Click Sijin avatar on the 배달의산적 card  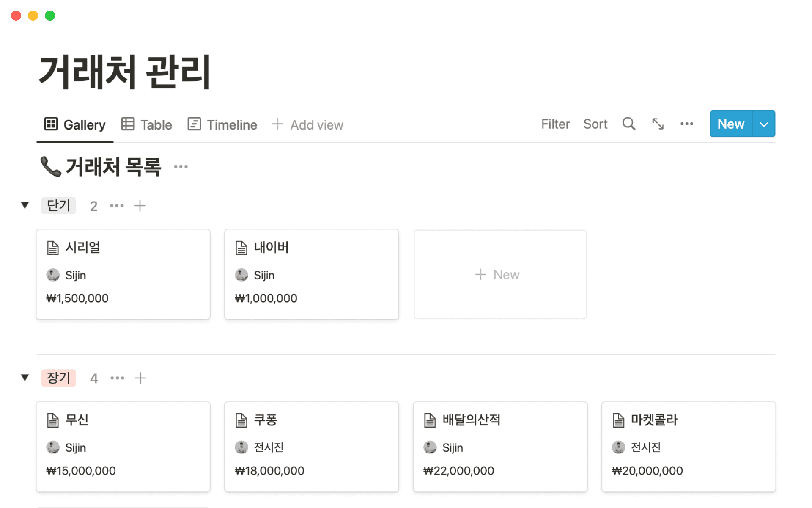(x=430, y=447)
